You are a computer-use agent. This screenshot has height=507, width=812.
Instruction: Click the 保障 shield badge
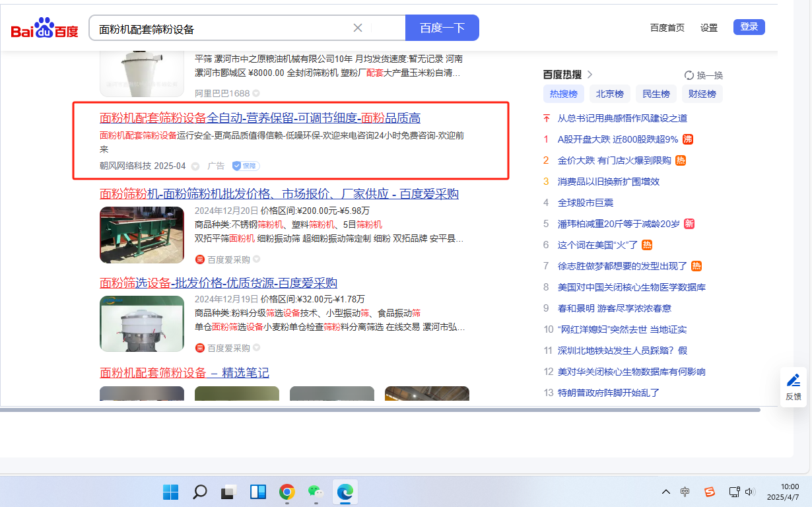245,166
